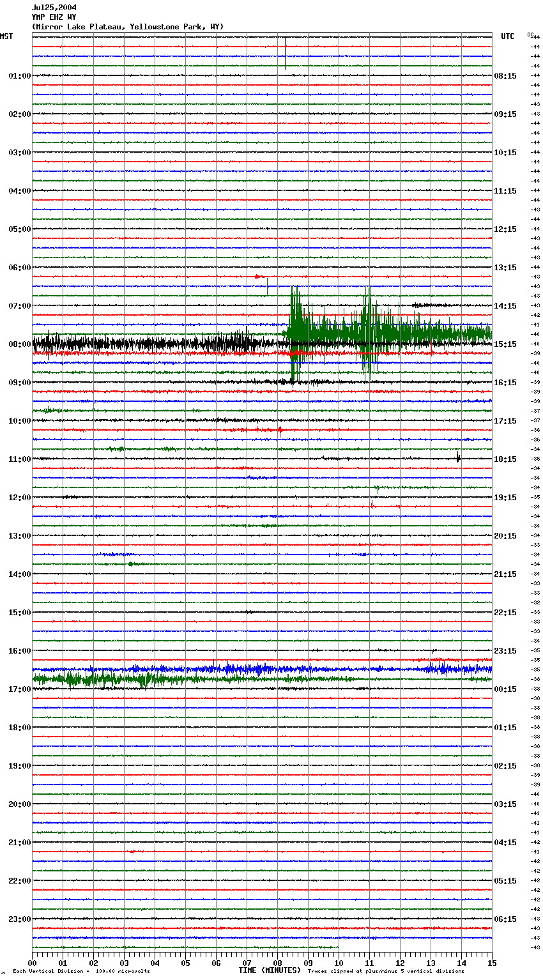This screenshot has width=543, height=980.
Task: Click the DC offset column header
Action: pos(530,34)
